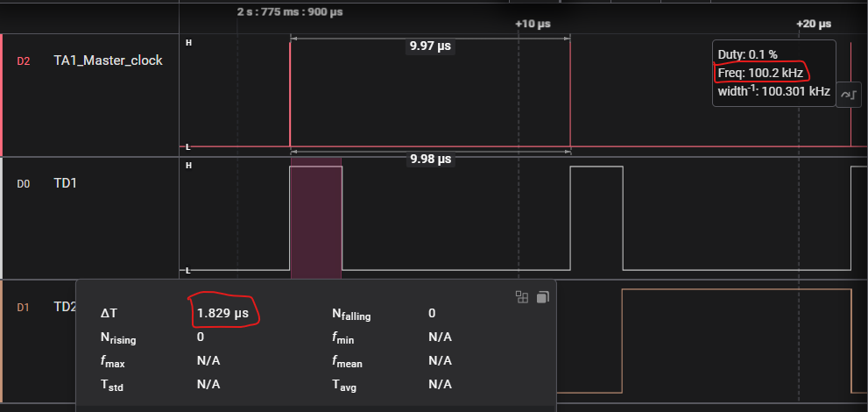868x412 pixels.
Task: Click the measurement grid icon in the popup
Action: [522, 297]
